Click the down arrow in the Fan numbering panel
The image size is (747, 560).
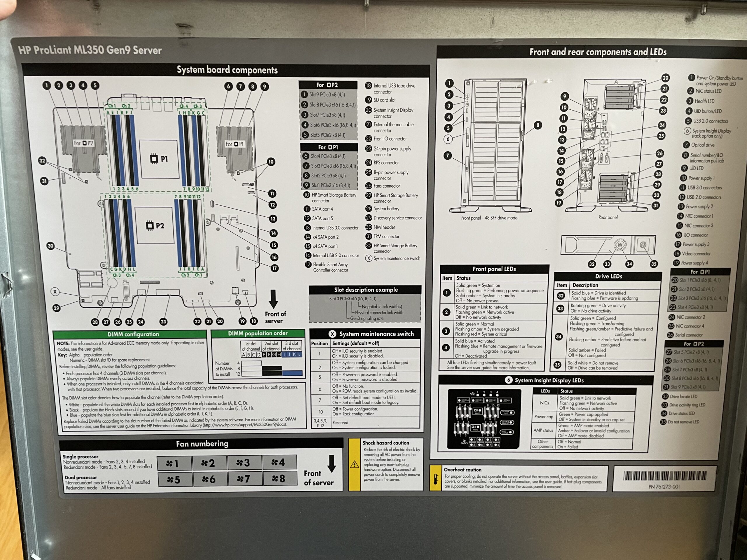(332, 463)
